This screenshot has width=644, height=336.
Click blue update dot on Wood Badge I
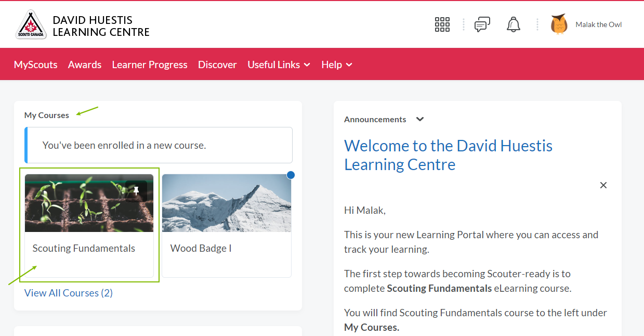point(291,175)
